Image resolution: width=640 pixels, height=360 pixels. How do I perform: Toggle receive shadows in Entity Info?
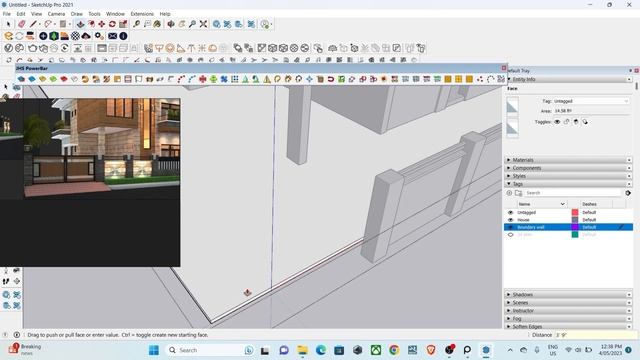(585, 122)
